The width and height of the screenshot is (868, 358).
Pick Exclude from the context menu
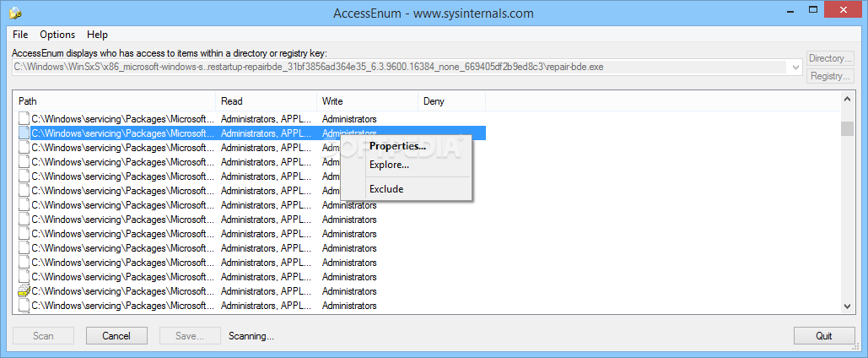coord(386,189)
